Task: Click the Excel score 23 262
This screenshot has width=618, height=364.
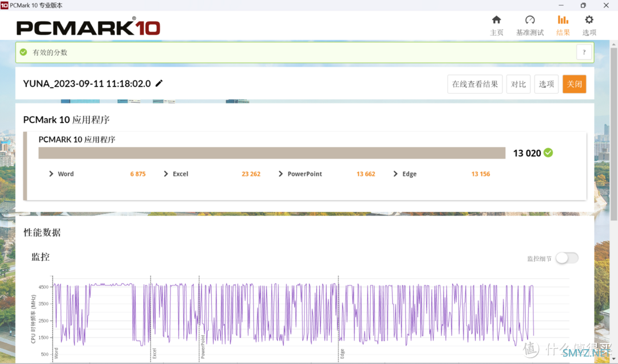Action: click(251, 174)
